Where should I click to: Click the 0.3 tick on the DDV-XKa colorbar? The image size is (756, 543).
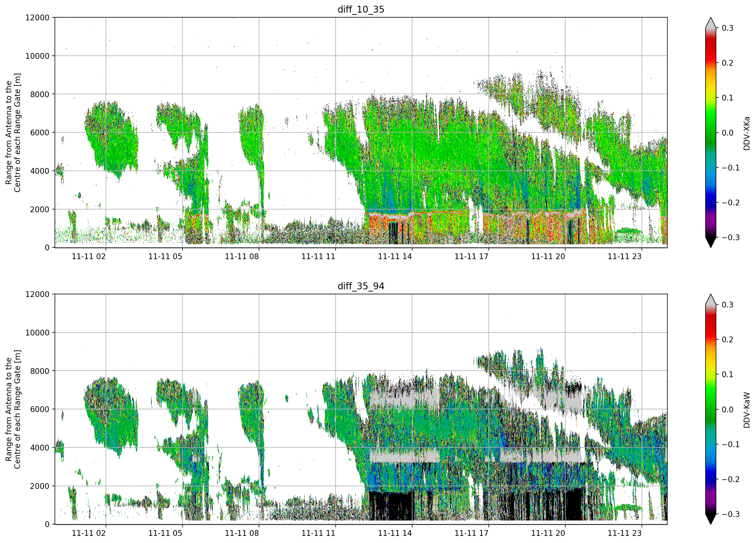click(728, 28)
